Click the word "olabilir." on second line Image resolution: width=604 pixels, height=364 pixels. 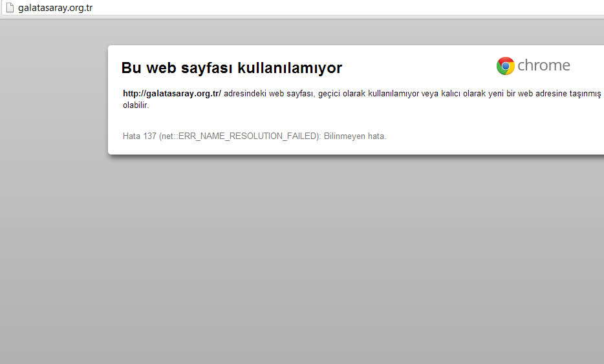(136, 105)
